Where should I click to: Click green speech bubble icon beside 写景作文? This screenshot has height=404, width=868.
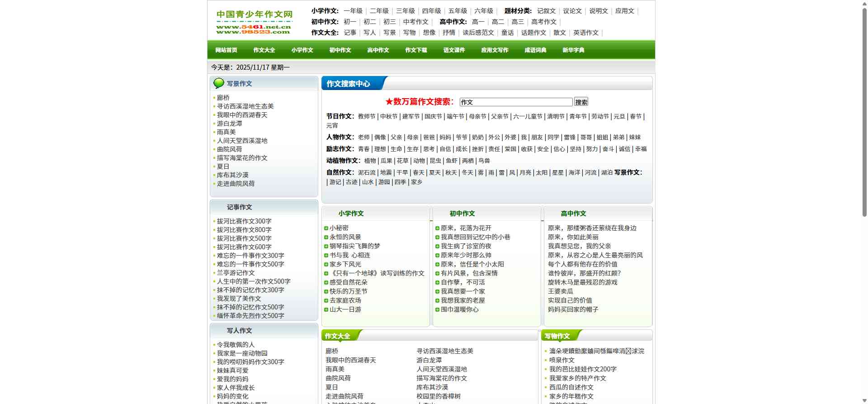(219, 83)
